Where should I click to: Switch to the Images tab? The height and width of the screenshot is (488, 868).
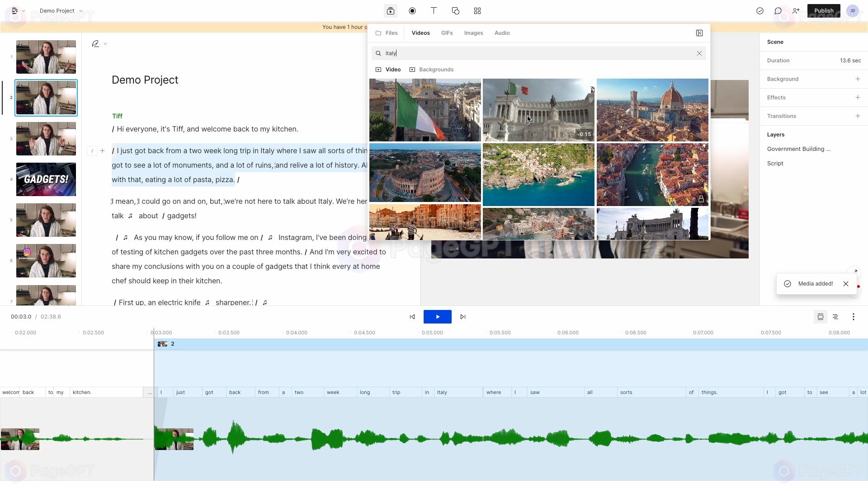[x=474, y=33]
